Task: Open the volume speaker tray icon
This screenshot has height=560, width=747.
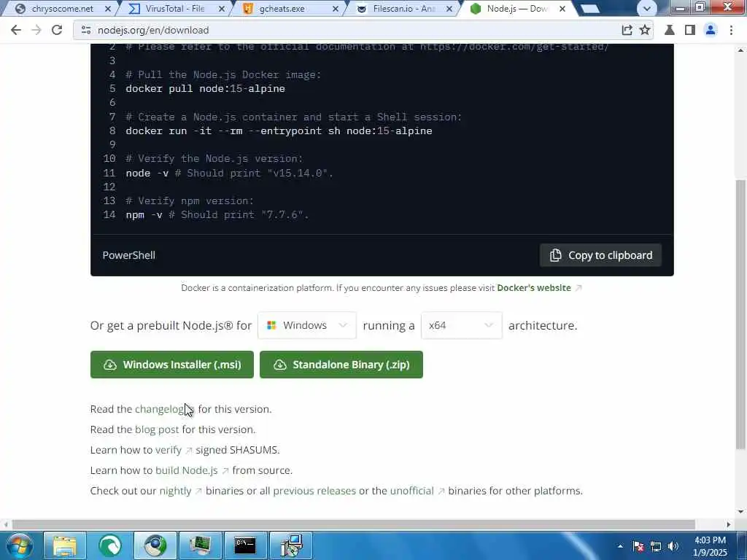Action: 673,546
